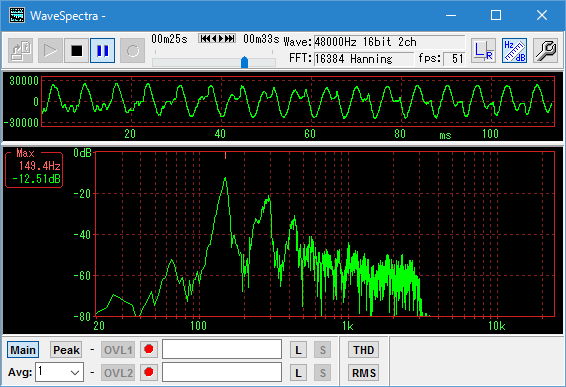This screenshot has height=387, width=566.
Task: Click the RMS button
Action: 363,373
